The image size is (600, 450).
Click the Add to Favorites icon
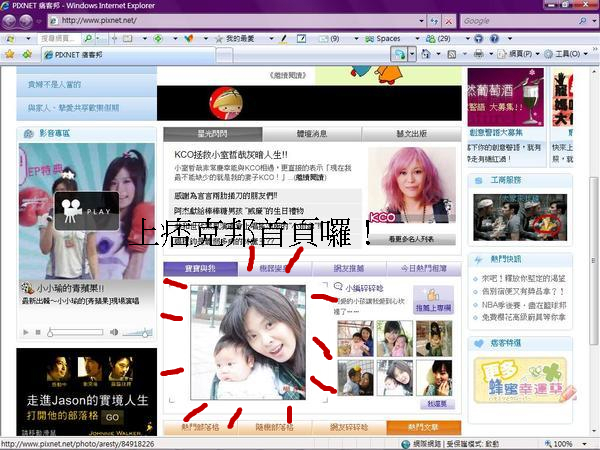27,54
